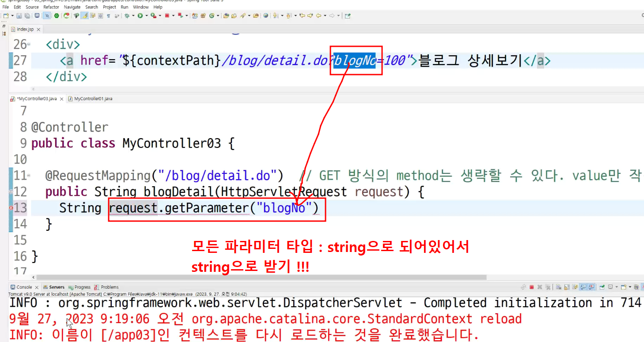Screen dimensions: 644x342
Task: Click the Show Whitespace Characters pilcrow icon
Action: click(109, 15)
